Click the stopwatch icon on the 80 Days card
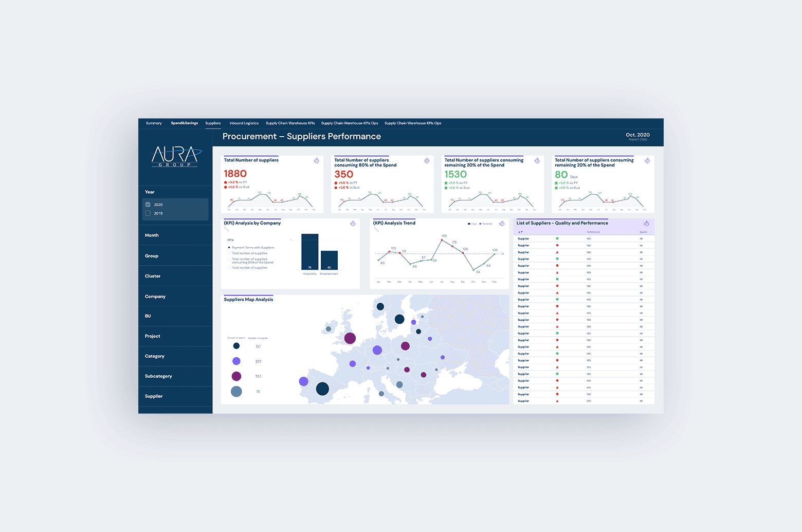 pos(647,161)
